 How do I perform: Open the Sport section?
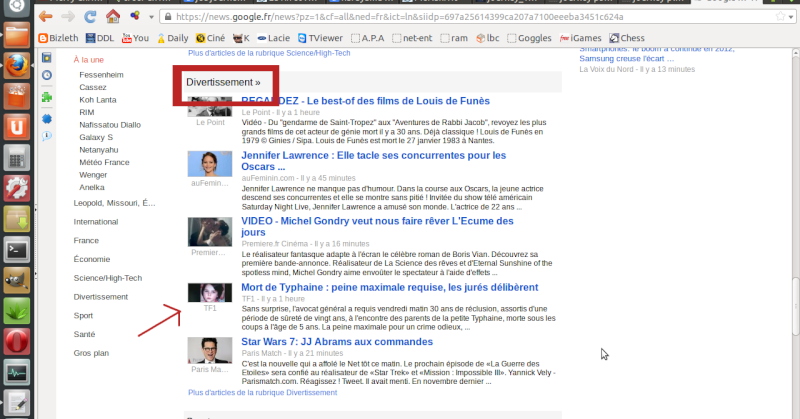tap(83, 315)
